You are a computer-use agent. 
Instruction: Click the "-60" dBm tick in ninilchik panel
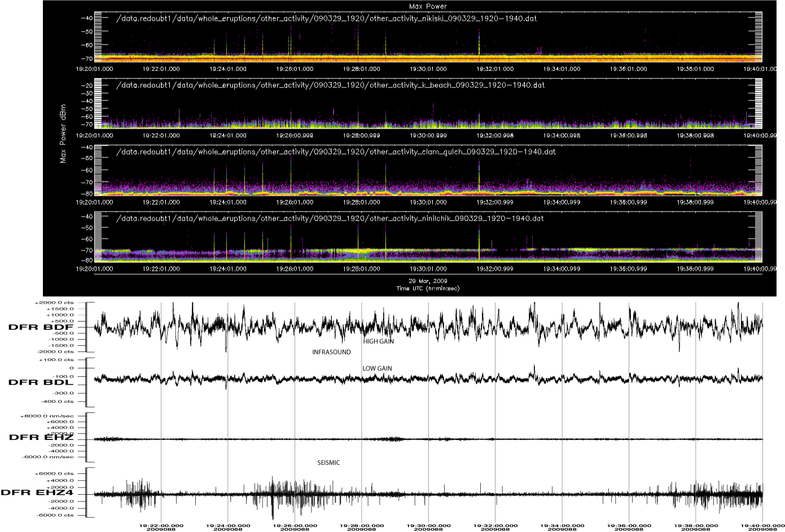point(87,238)
